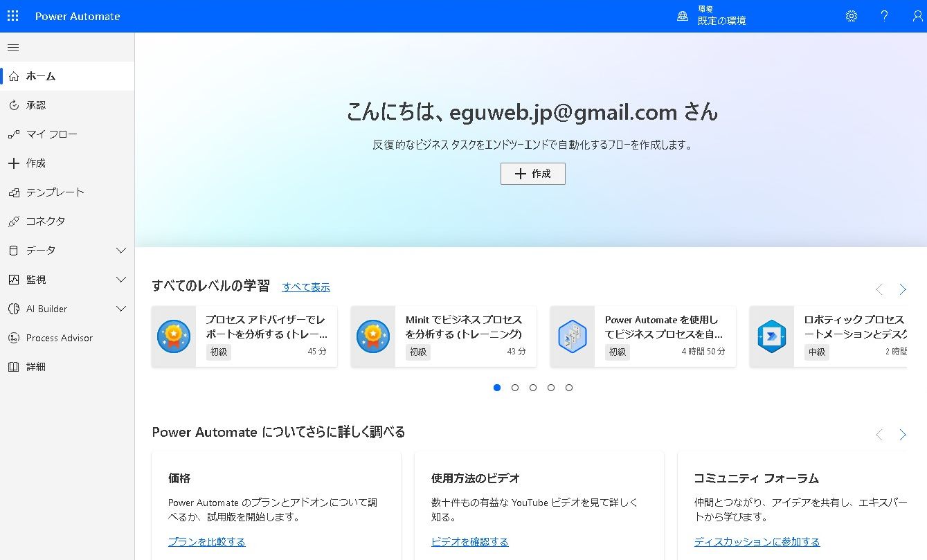927x560 pixels.
Task: Advance the learning carousel with the right chevron
Action: pyautogui.click(x=903, y=289)
